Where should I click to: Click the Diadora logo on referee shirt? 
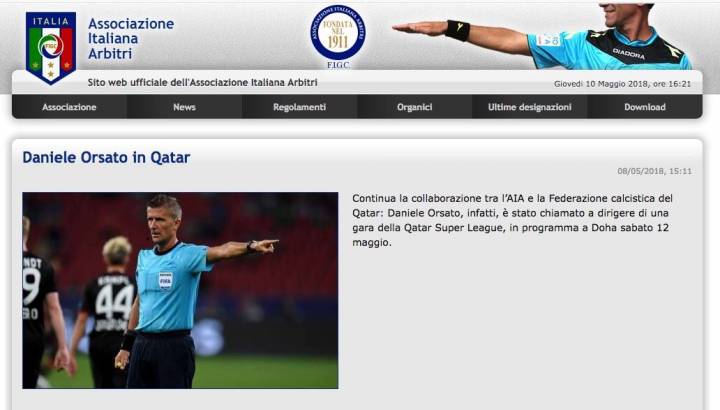click(628, 54)
